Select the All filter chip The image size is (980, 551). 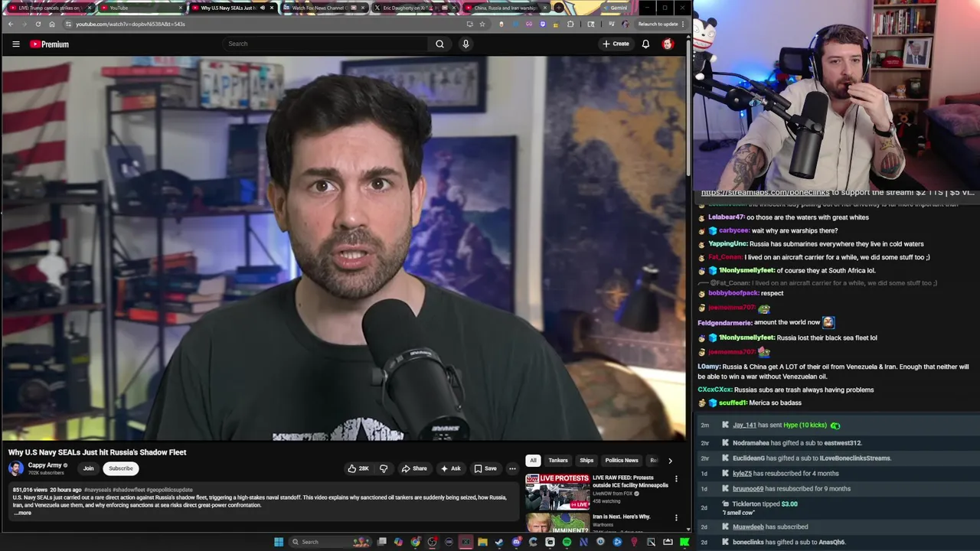click(x=533, y=461)
